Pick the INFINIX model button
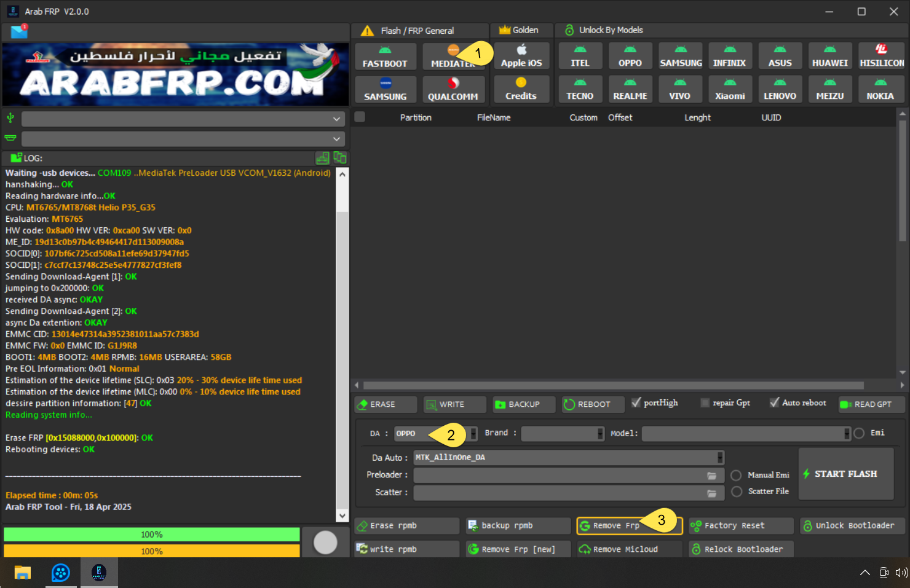The image size is (910, 588). [730, 57]
